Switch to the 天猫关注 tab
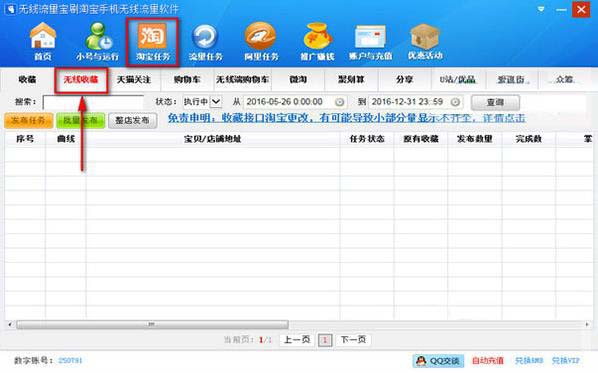This screenshot has height=373, width=598. pos(134,80)
